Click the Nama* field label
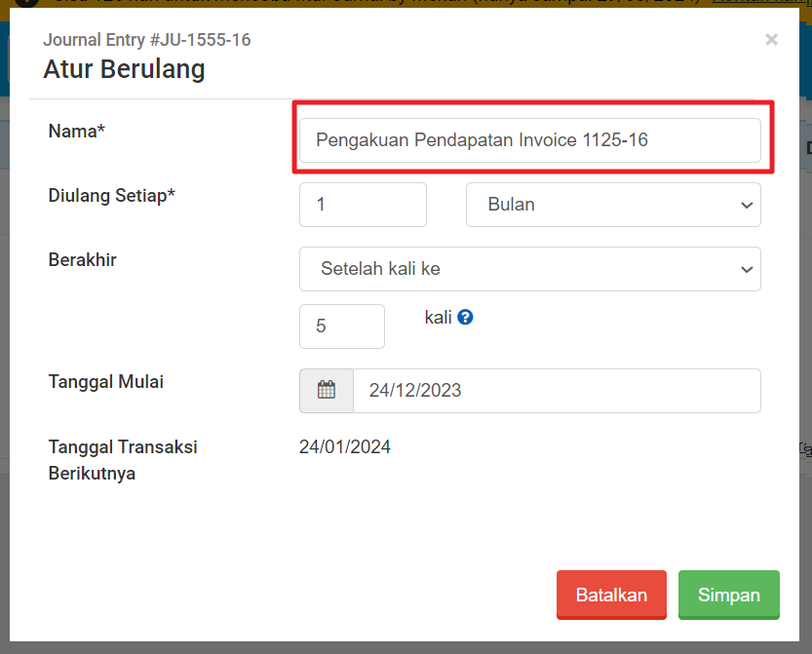 (x=76, y=132)
